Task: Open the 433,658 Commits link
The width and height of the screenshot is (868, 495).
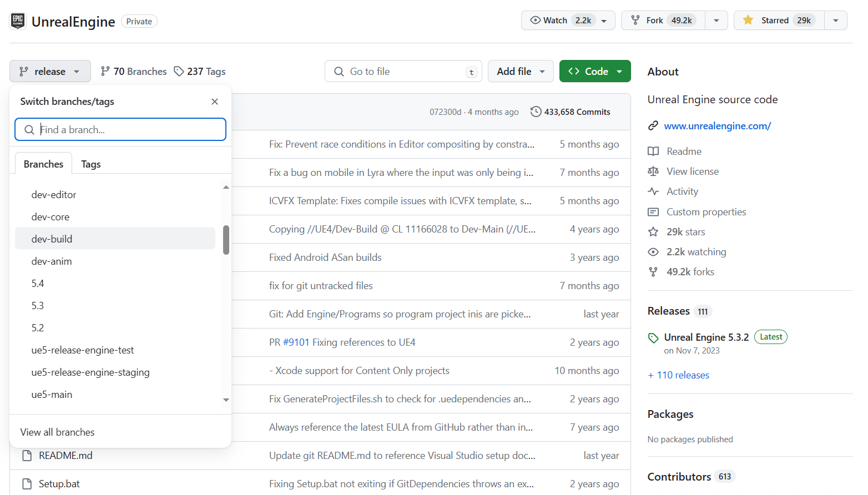Action: point(571,112)
